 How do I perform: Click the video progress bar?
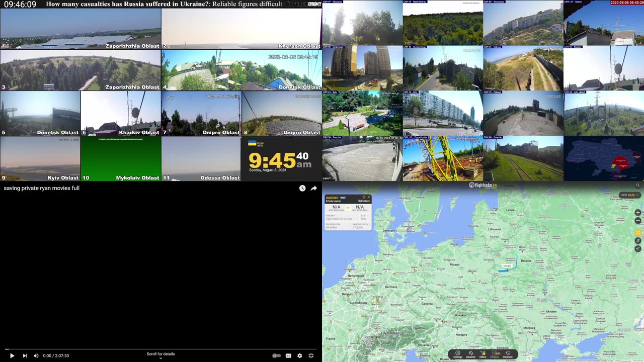161,349
